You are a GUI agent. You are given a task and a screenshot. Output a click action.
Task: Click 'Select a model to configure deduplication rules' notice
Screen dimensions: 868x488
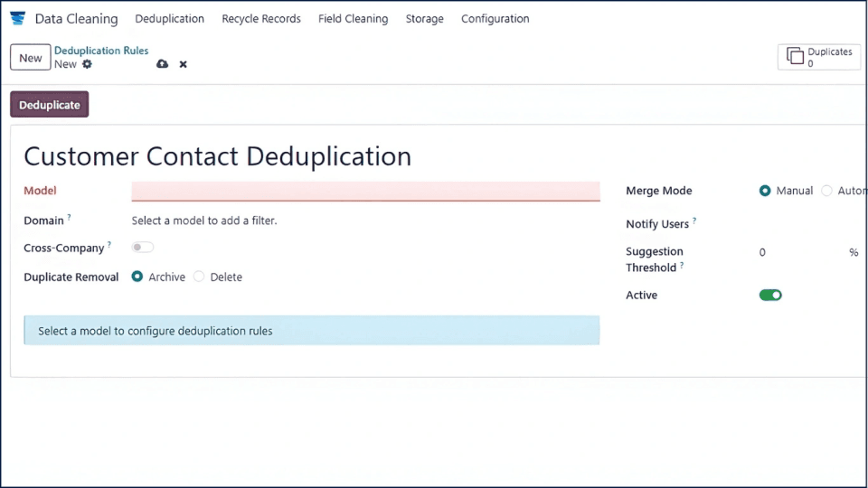[312, 331]
